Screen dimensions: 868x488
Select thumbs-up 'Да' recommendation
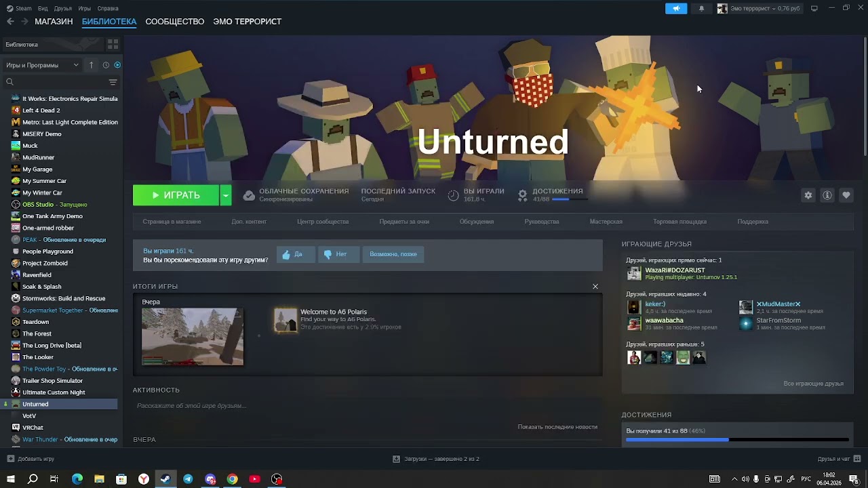tap(295, 254)
